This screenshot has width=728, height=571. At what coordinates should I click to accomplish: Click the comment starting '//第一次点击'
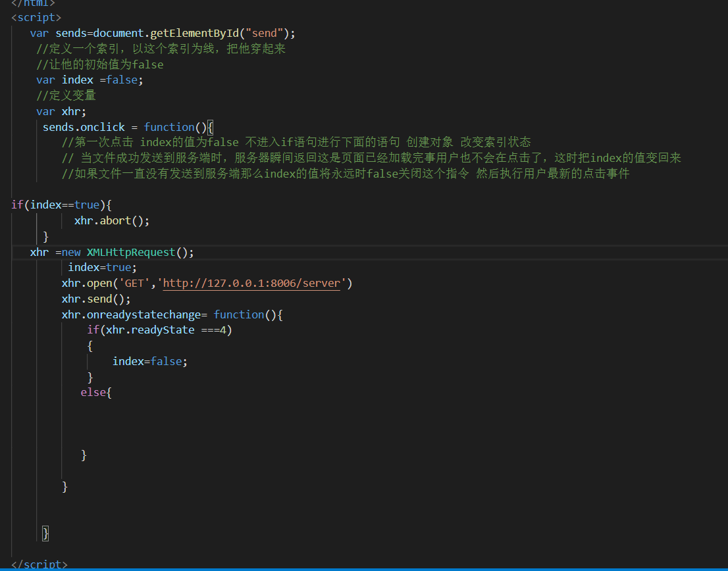tap(296, 142)
